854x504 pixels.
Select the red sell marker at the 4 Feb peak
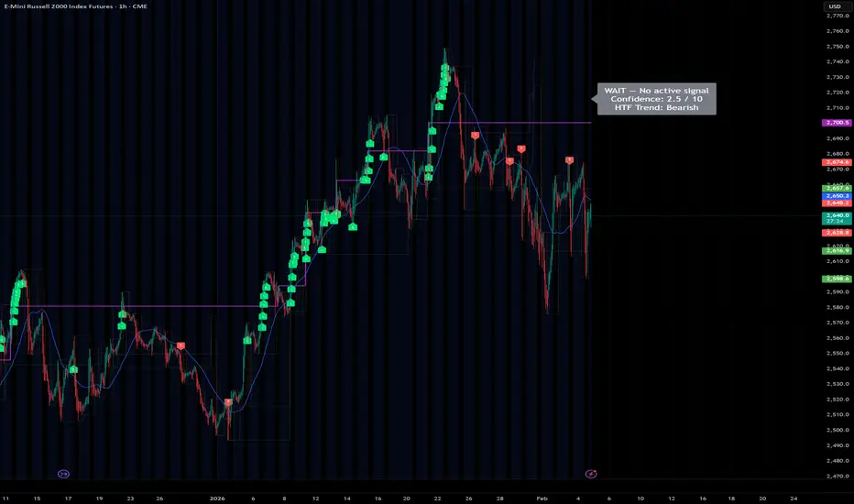569,160
